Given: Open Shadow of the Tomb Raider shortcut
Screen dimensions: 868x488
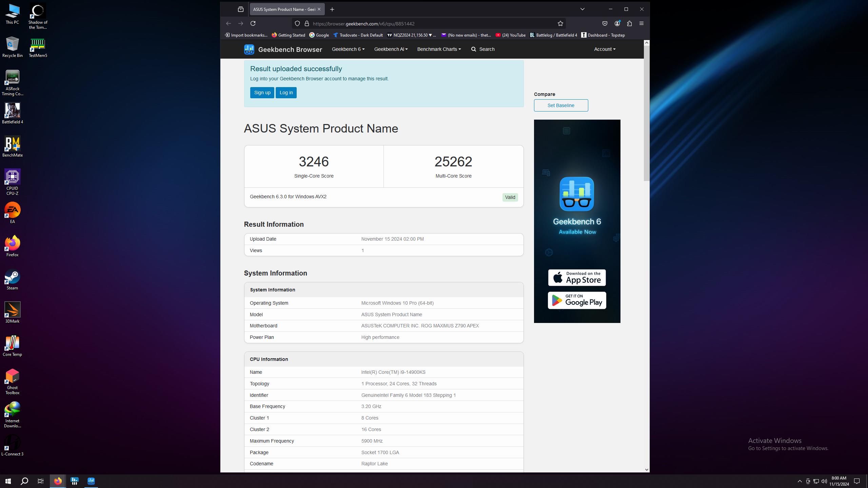Looking at the screenshot, I should pyautogui.click(x=38, y=16).
